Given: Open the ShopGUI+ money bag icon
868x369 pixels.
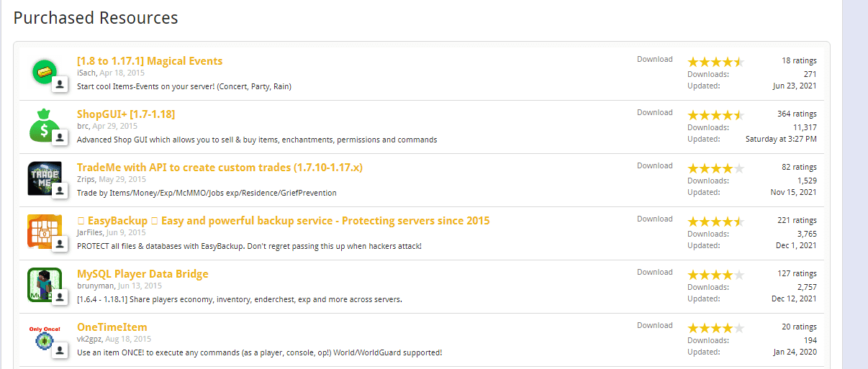Looking at the screenshot, I should 45,125.
